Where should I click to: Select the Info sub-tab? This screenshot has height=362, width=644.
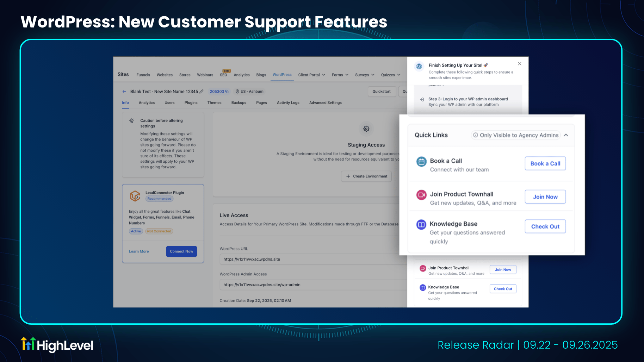pyautogui.click(x=125, y=103)
